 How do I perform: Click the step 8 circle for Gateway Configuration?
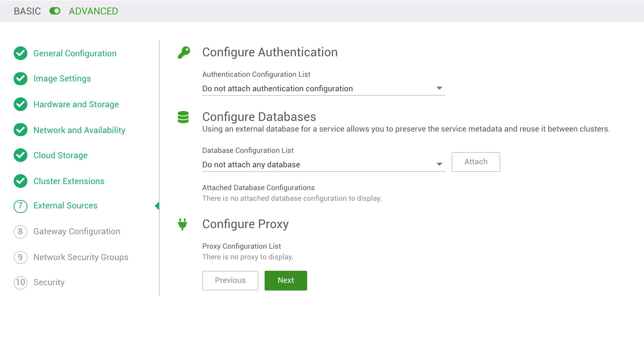pyautogui.click(x=20, y=232)
